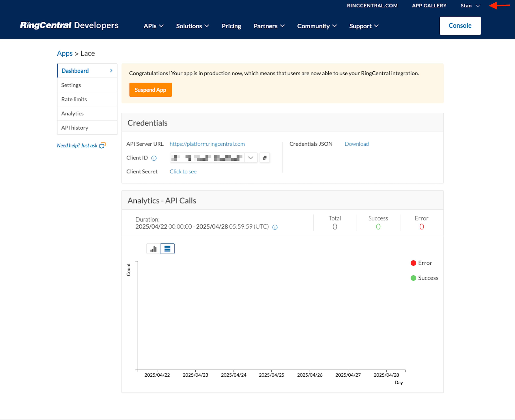This screenshot has height=420, width=515.
Task: Click the Duration info icon
Action: (275, 227)
